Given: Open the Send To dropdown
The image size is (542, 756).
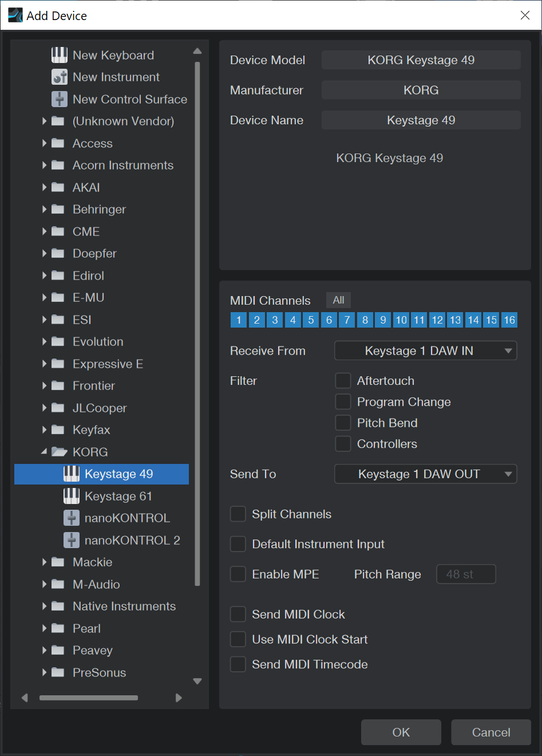Looking at the screenshot, I should [425, 474].
